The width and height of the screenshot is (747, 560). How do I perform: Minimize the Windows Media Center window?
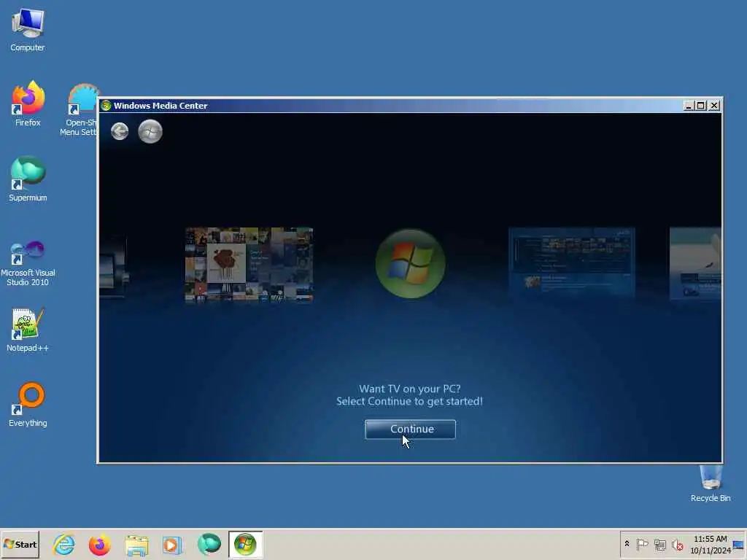688,106
